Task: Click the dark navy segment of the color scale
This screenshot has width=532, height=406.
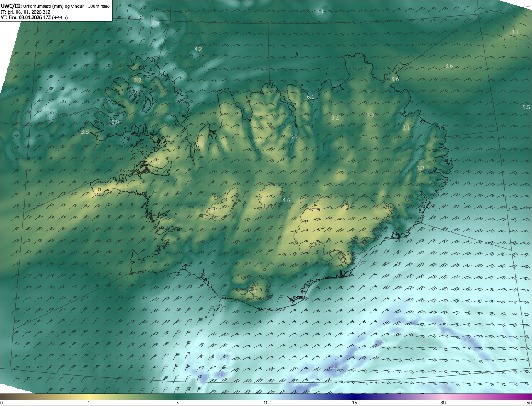Action: tap(355, 397)
